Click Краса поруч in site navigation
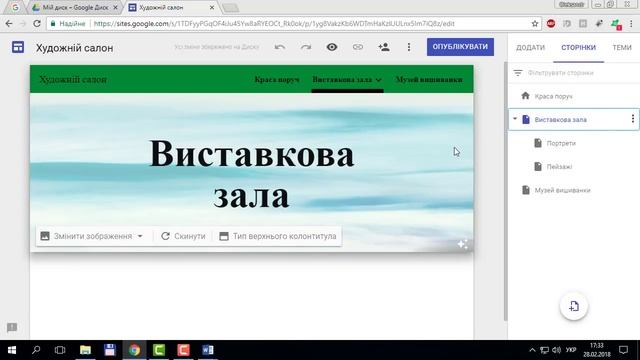Viewport: 640px width, 360px height. [277, 80]
